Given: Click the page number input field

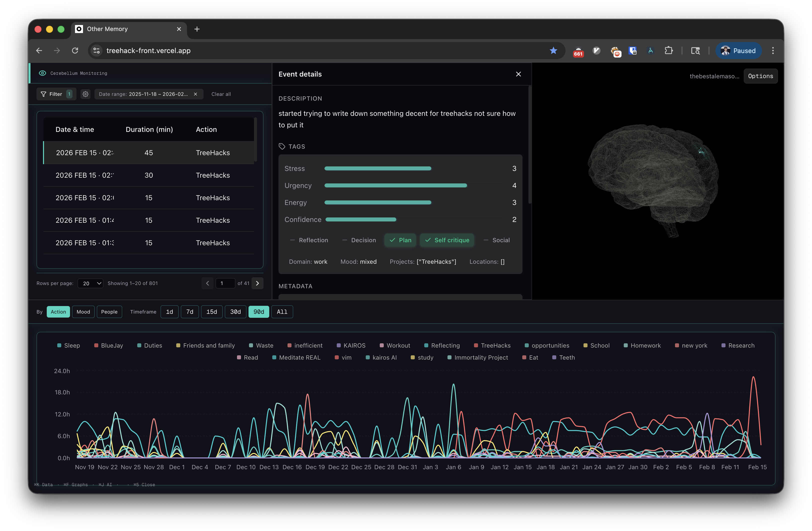Looking at the screenshot, I should click(x=225, y=283).
